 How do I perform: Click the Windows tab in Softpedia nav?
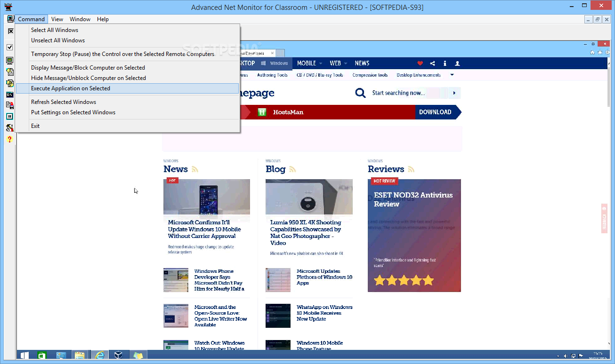click(x=275, y=63)
